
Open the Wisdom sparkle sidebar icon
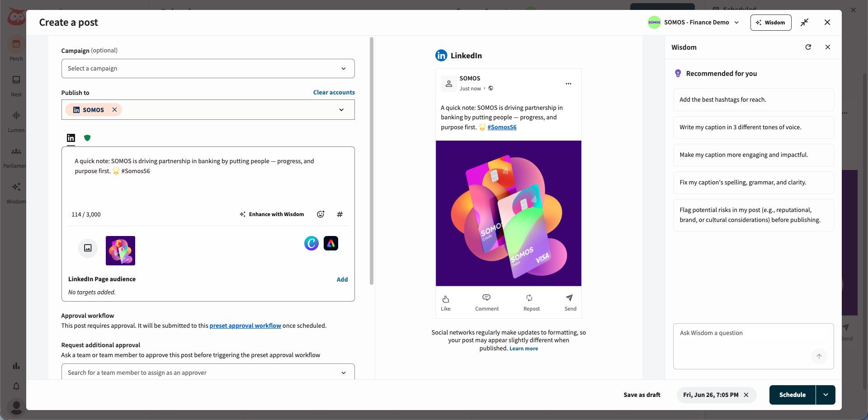(x=16, y=187)
